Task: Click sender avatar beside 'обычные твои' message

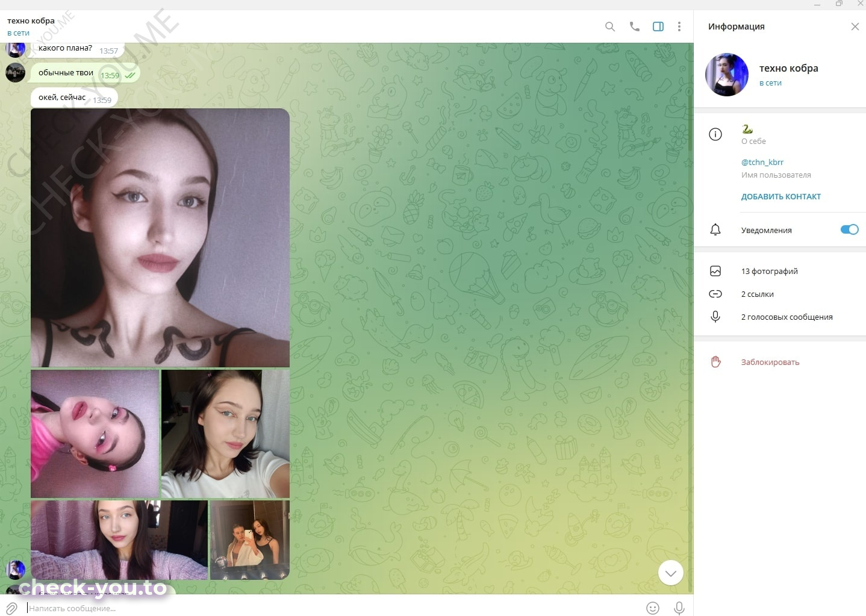Action: (x=15, y=73)
